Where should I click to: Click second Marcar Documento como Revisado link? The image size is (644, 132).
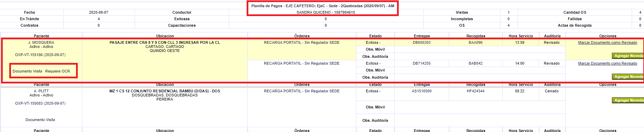coord(607,64)
